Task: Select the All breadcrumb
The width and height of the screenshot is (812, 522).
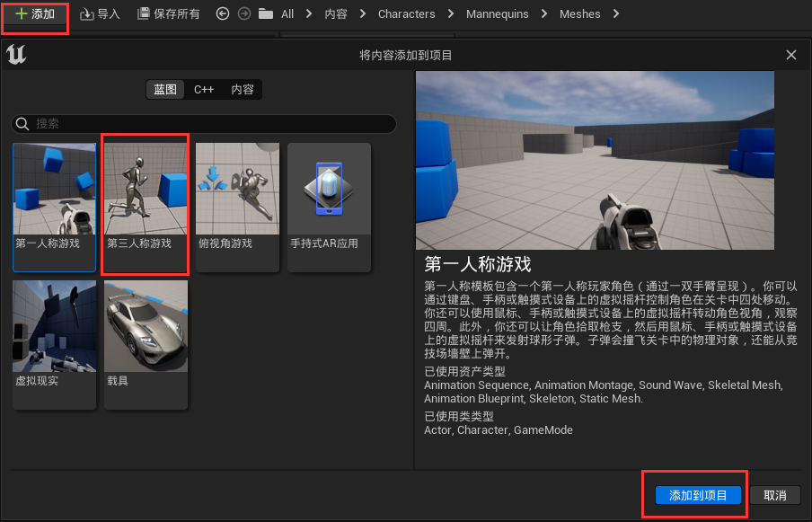Action: pyautogui.click(x=287, y=14)
